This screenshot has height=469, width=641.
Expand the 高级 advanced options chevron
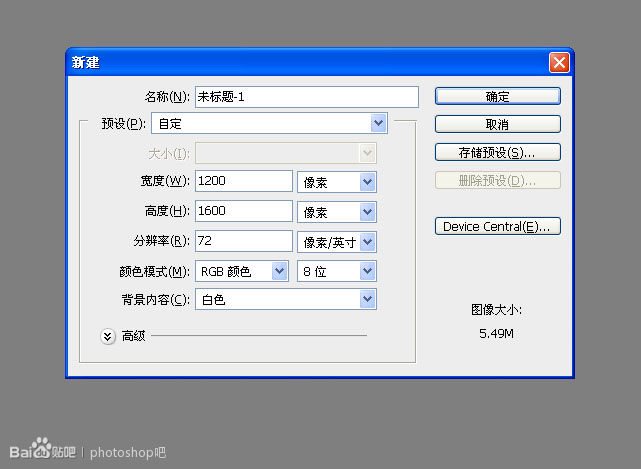tap(108, 337)
